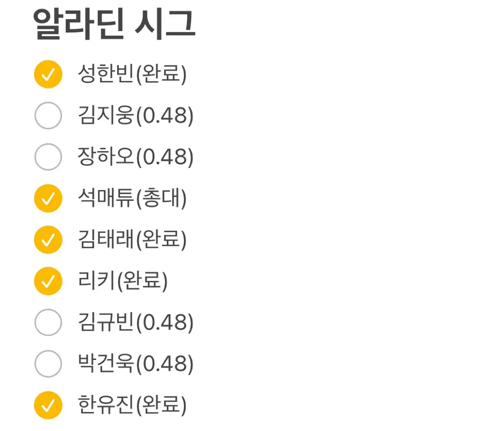Click the 한유진(완료) option text
Image resolution: width=504 pixels, height=431 pixels.
coord(132,405)
